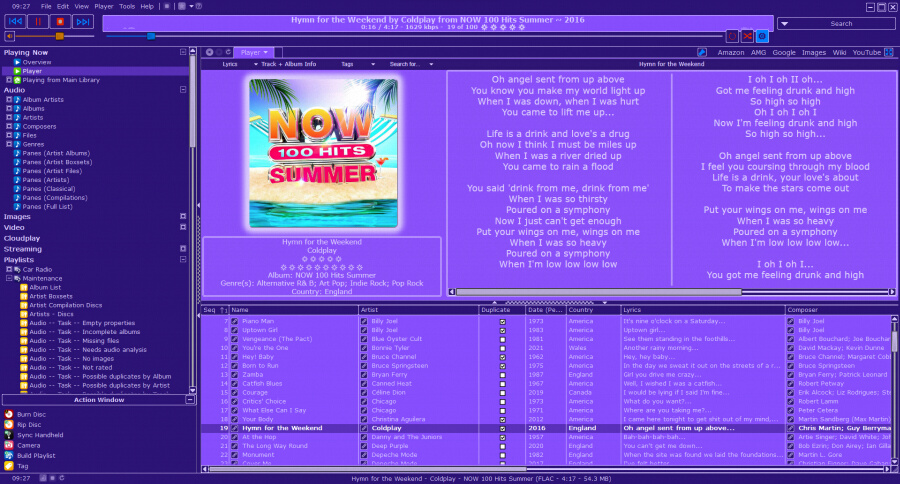This screenshot has width=900, height=484.
Task: Click the Overview play icon in Playing Now
Action: tap(17, 62)
